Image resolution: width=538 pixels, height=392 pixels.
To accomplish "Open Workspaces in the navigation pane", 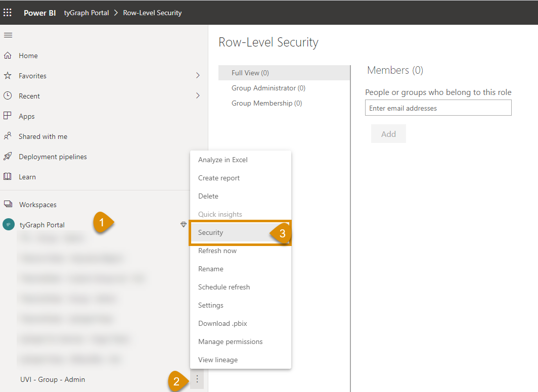I will pos(37,205).
